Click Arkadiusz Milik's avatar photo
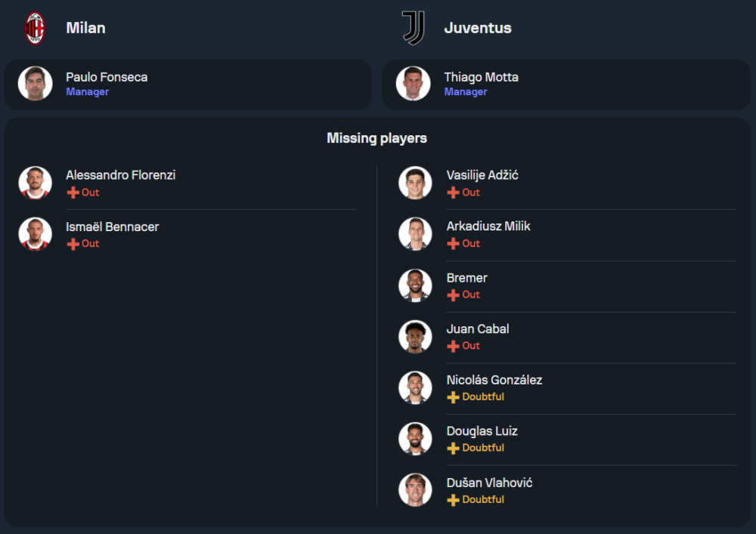Image resolution: width=756 pixels, height=534 pixels. click(415, 234)
